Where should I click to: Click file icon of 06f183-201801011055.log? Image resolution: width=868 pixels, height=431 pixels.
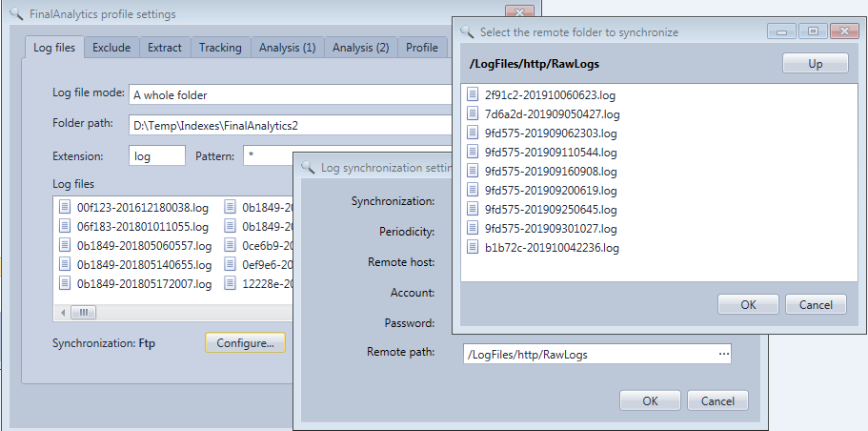click(65, 226)
